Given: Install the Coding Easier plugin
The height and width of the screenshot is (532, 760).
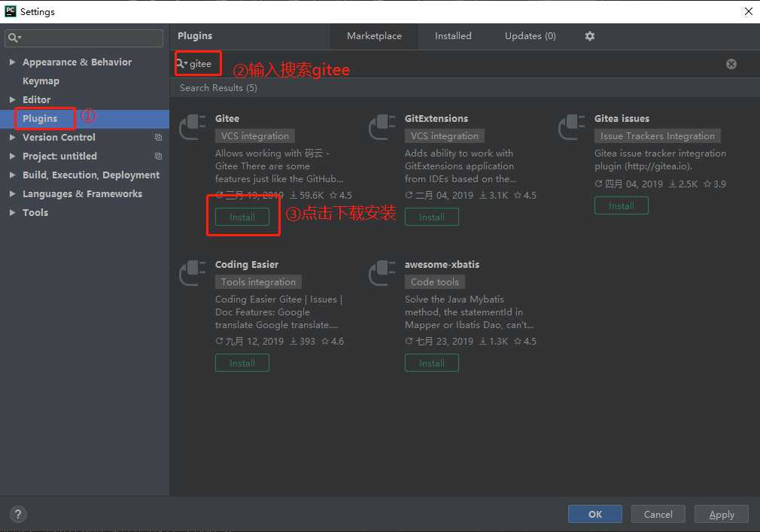Looking at the screenshot, I should (242, 363).
